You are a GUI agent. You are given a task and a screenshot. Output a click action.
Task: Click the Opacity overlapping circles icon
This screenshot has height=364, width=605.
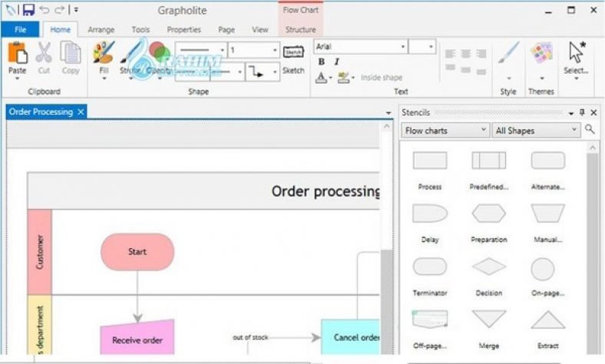pyautogui.click(x=159, y=52)
